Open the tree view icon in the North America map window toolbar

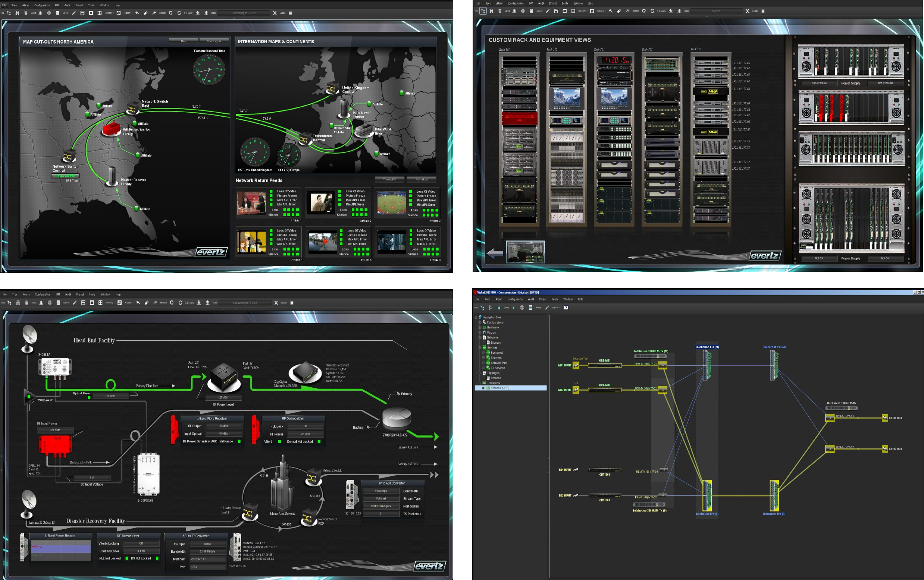pos(9,13)
